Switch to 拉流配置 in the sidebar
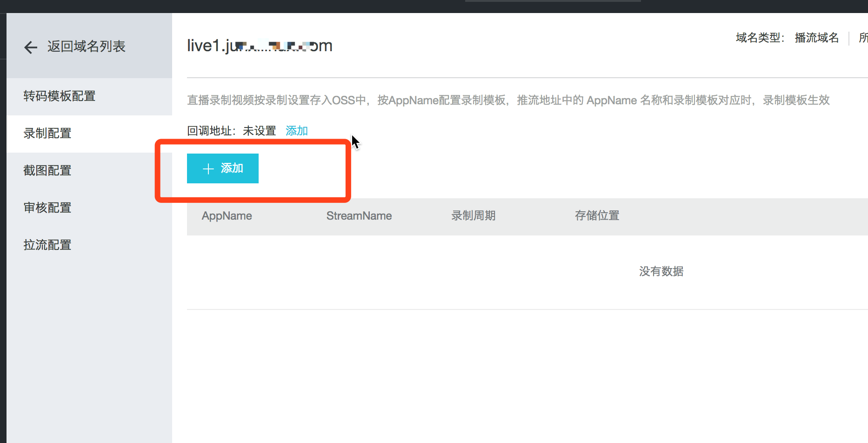Image resolution: width=868 pixels, height=443 pixels. [47, 245]
